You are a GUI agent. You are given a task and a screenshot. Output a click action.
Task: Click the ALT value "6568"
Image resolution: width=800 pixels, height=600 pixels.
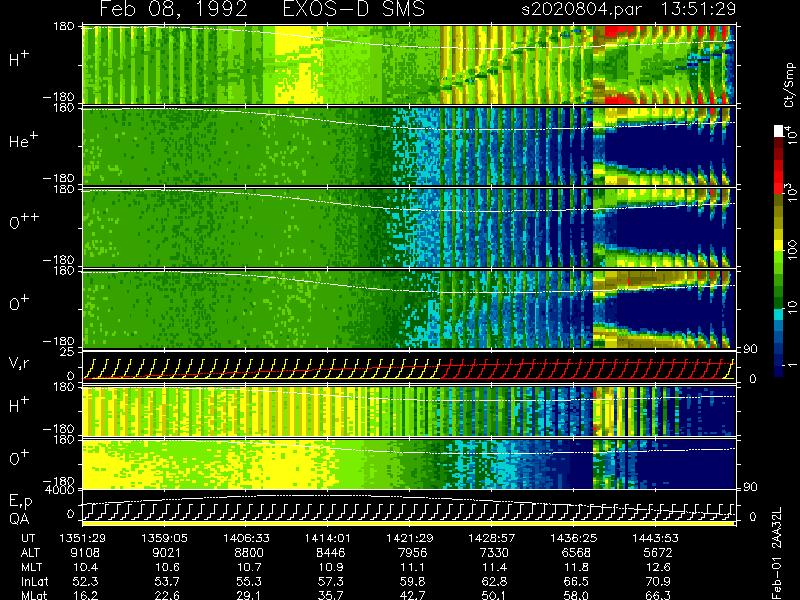click(x=576, y=553)
